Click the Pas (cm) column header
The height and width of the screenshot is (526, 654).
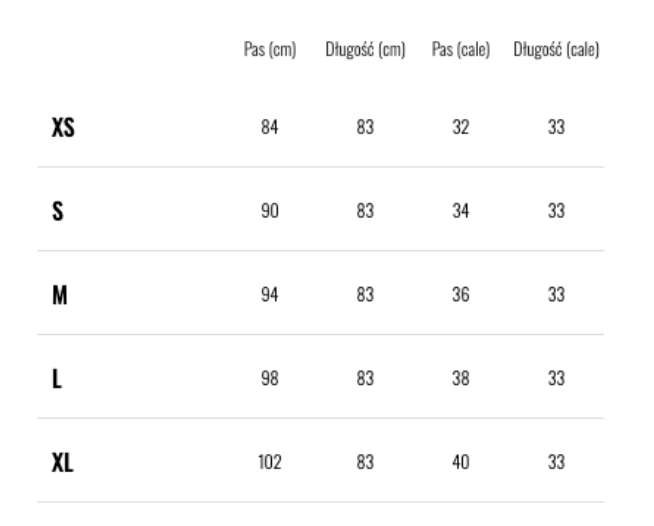click(x=270, y=49)
